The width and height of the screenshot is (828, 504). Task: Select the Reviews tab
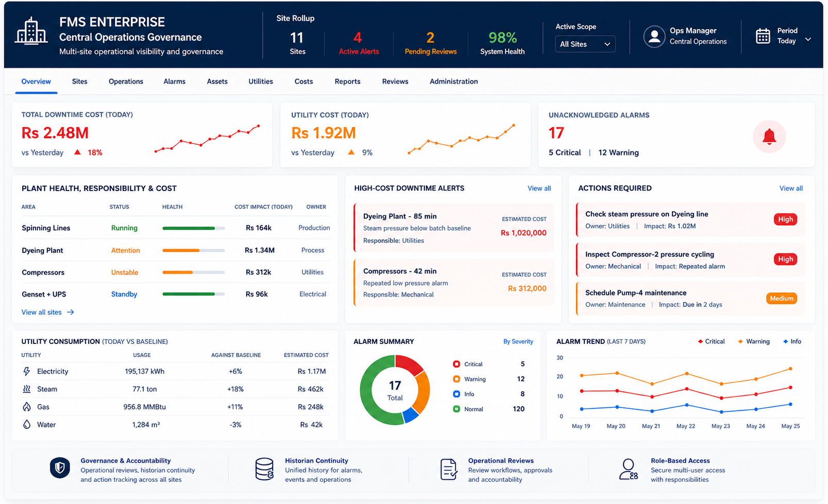(395, 81)
